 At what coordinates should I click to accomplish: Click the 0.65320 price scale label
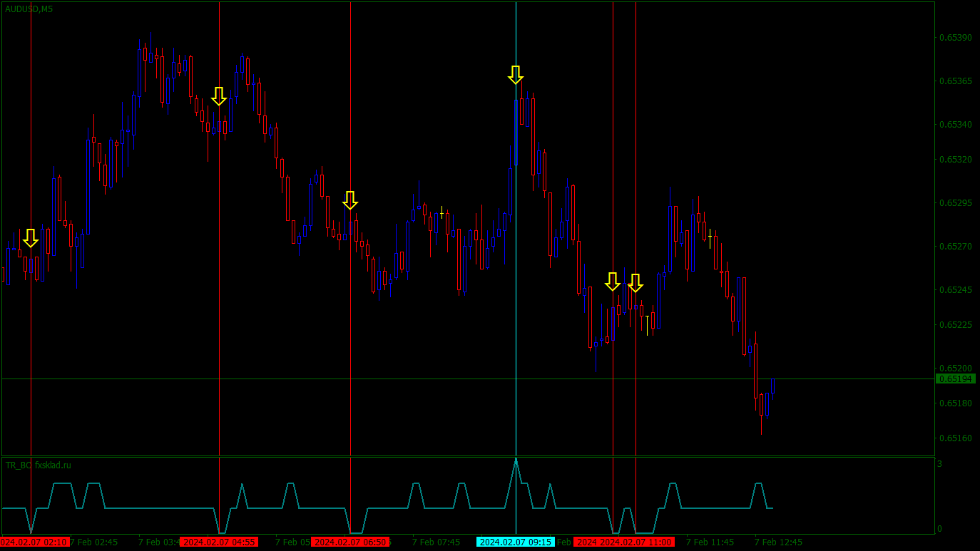955,160
